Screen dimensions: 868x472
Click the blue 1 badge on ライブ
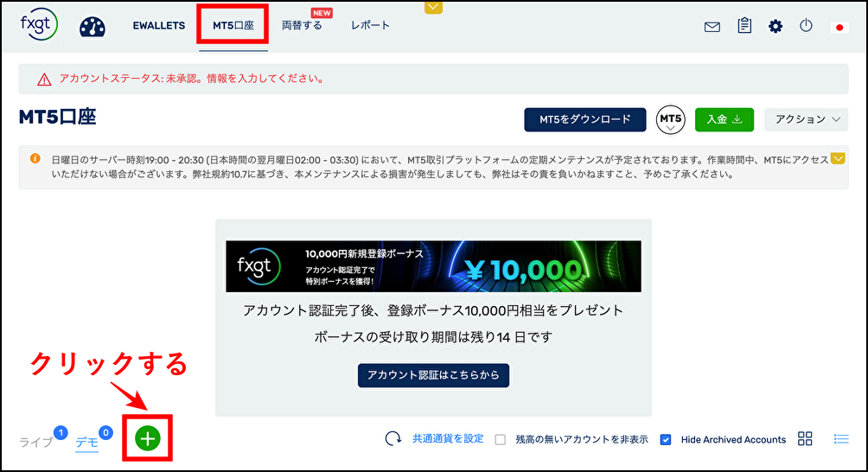click(61, 433)
